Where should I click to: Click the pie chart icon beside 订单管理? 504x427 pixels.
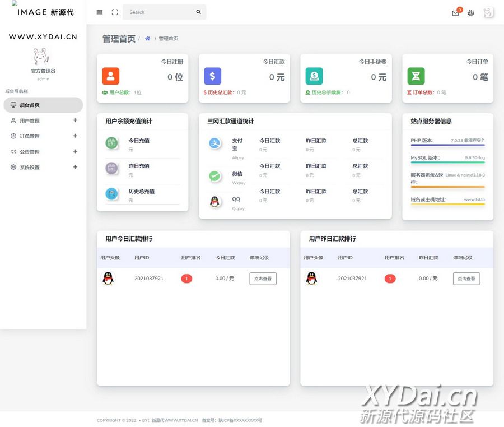(13, 136)
